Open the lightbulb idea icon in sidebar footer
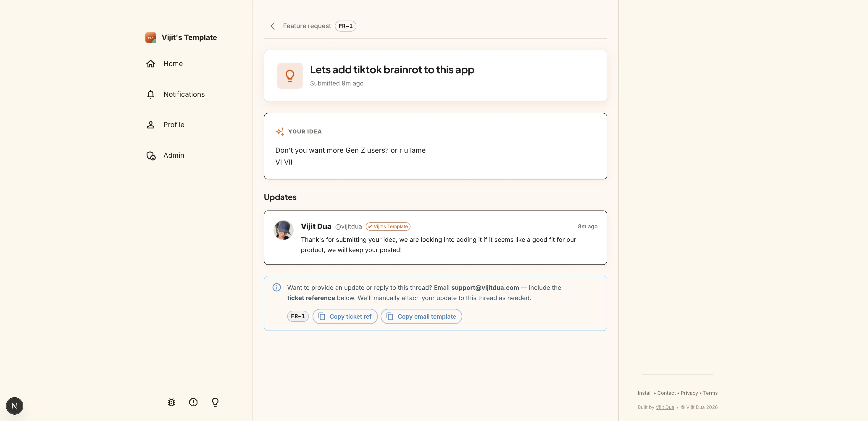The height and width of the screenshot is (421, 868). [x=215, y=402]
